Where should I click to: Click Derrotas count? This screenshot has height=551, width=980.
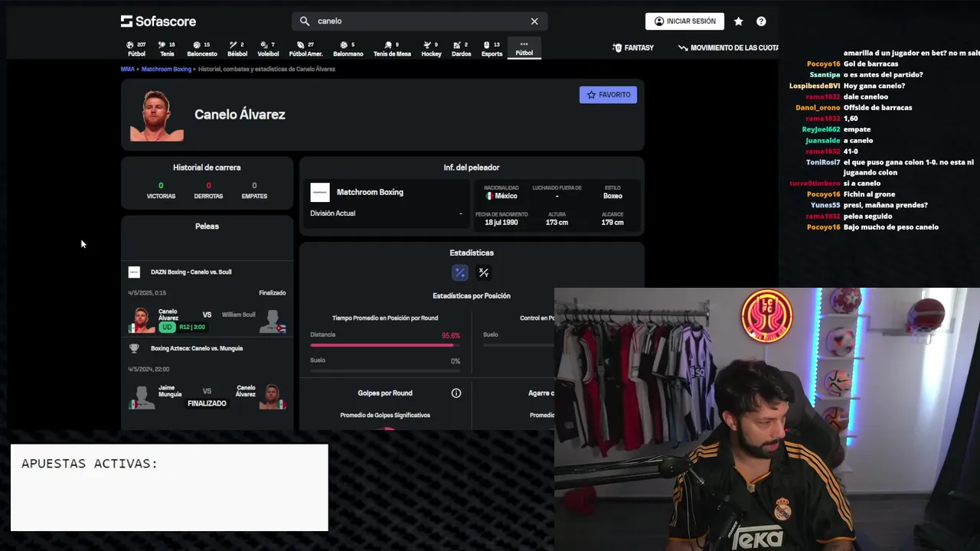208,186
